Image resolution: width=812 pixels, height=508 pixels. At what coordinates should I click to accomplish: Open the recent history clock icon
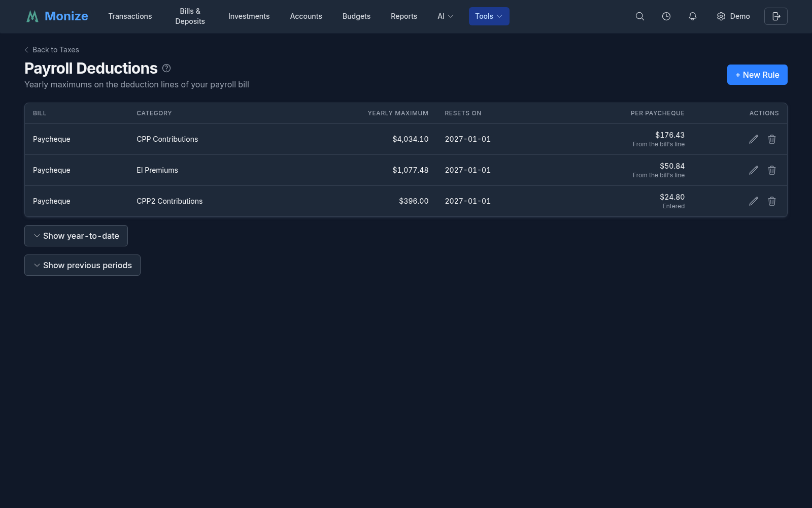(x=666, y=16)
